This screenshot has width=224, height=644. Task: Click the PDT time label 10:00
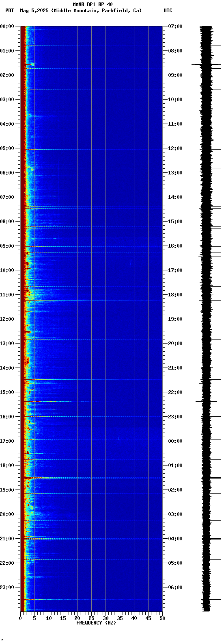(7, 270)
